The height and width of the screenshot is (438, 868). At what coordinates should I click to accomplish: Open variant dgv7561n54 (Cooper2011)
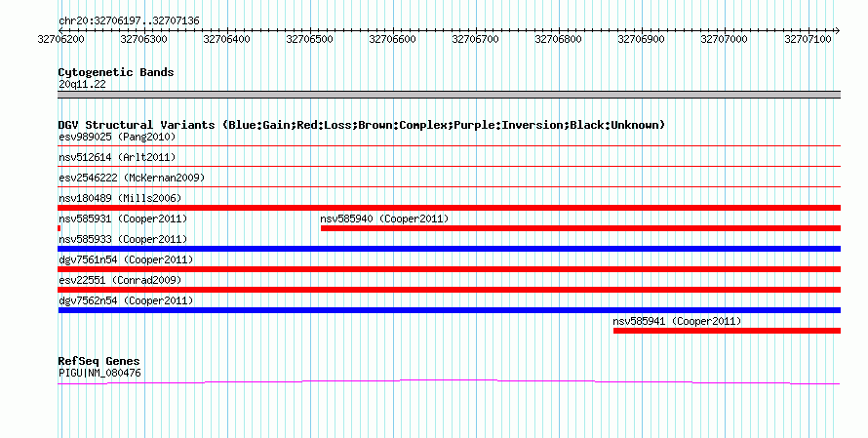(126, 259)
